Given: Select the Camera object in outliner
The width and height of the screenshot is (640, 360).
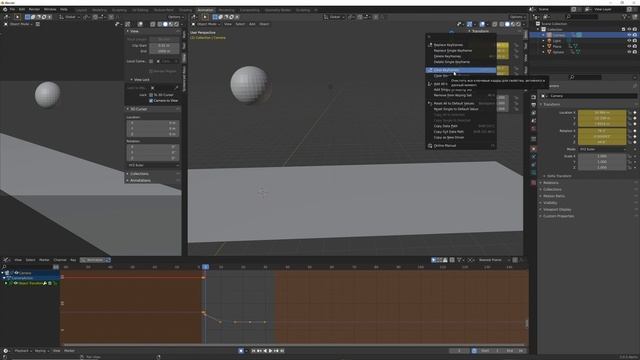Looking at the screenshot, I should click(559, 35).
